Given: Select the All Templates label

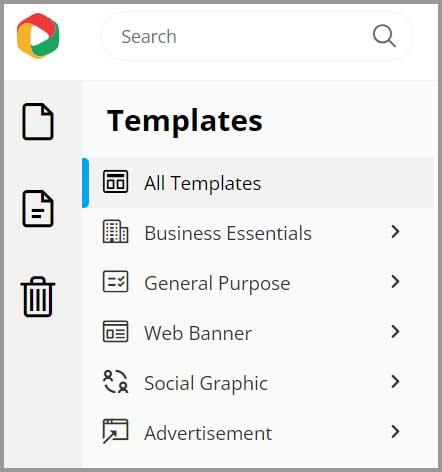Looking at the screenshot, I should pyautogui.click(x=202, y=183).
